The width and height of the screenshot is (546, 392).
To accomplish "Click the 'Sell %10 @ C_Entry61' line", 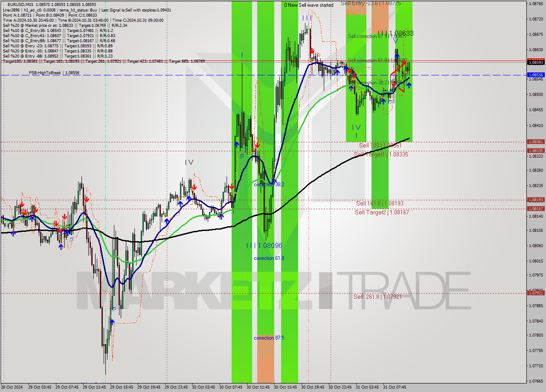I will coord(58,35).
